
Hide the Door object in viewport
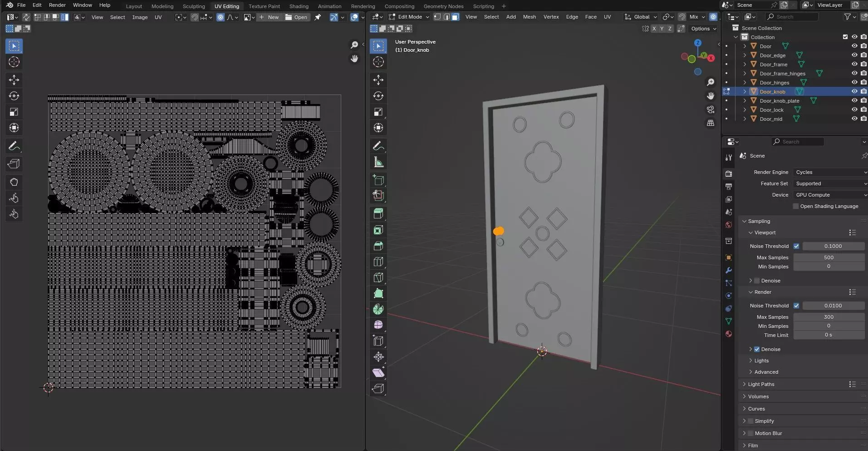tap(854, 46)
